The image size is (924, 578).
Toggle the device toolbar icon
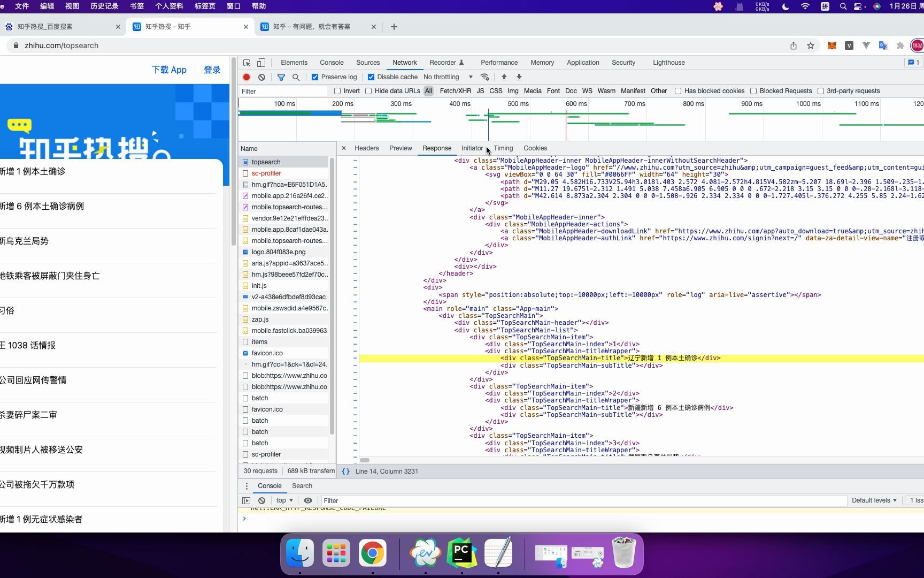pos(261,63)
